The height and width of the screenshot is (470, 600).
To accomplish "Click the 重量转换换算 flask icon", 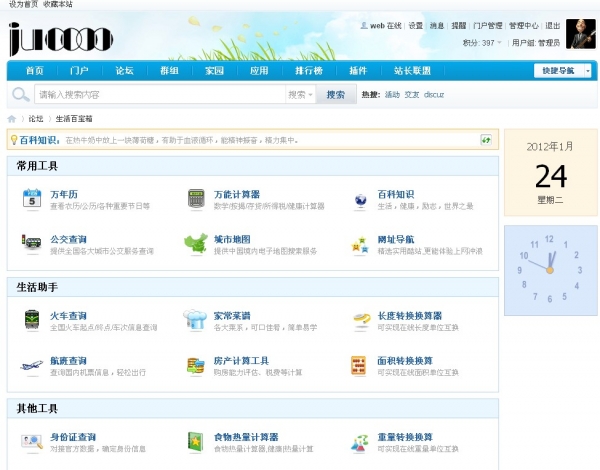I will [x=360, y=442].
